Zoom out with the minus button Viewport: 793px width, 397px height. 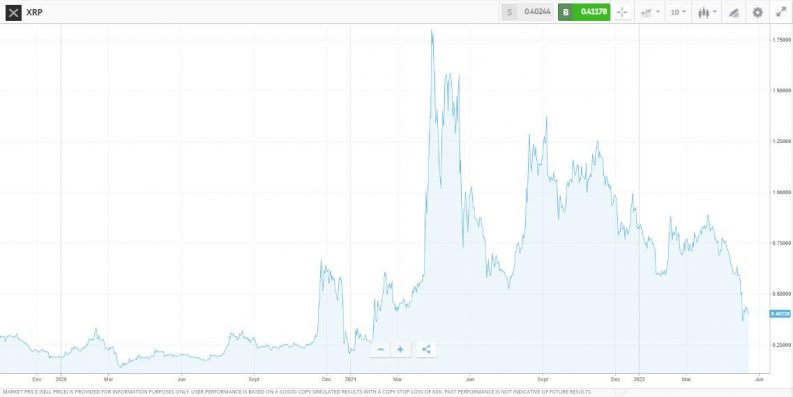(x=380, y=349)
